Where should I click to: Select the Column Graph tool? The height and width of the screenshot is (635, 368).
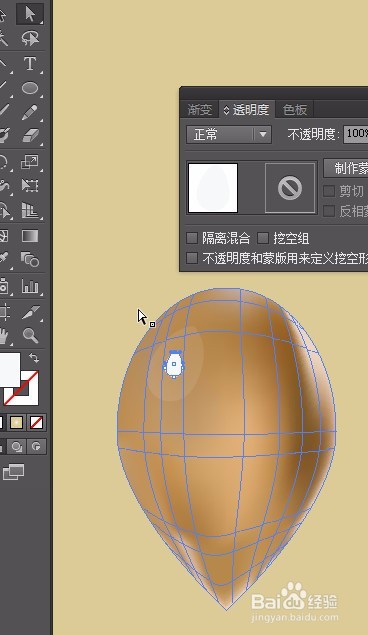[x=30, y=286]
